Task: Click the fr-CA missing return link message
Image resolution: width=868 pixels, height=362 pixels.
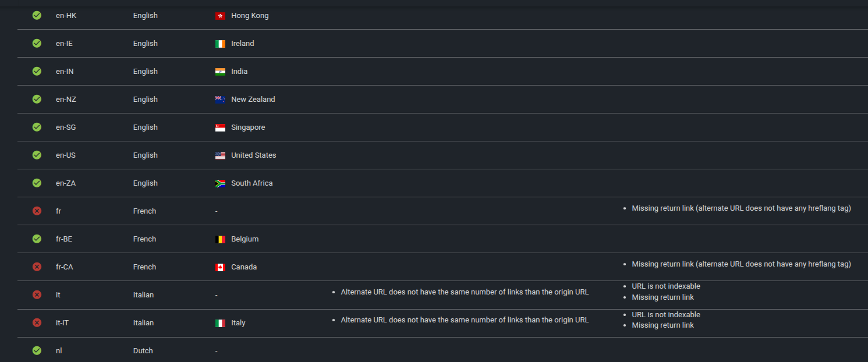Action: [x=741, y=264]
